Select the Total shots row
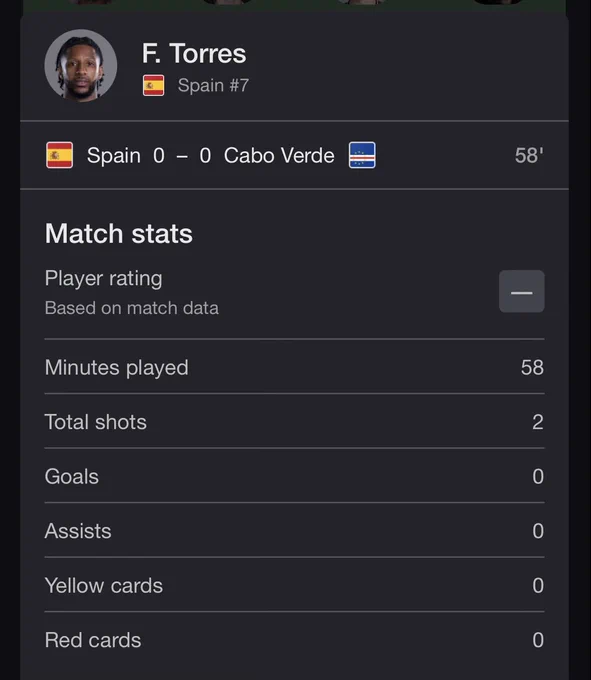The image size is (591, 680). tap(294, 422)
